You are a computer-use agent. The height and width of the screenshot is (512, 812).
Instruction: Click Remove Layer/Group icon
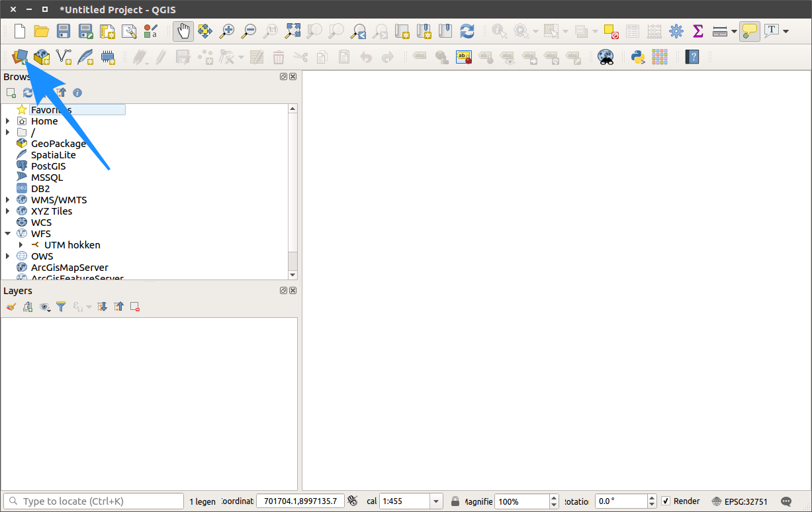pyautogui.click(x=135, y=307)
